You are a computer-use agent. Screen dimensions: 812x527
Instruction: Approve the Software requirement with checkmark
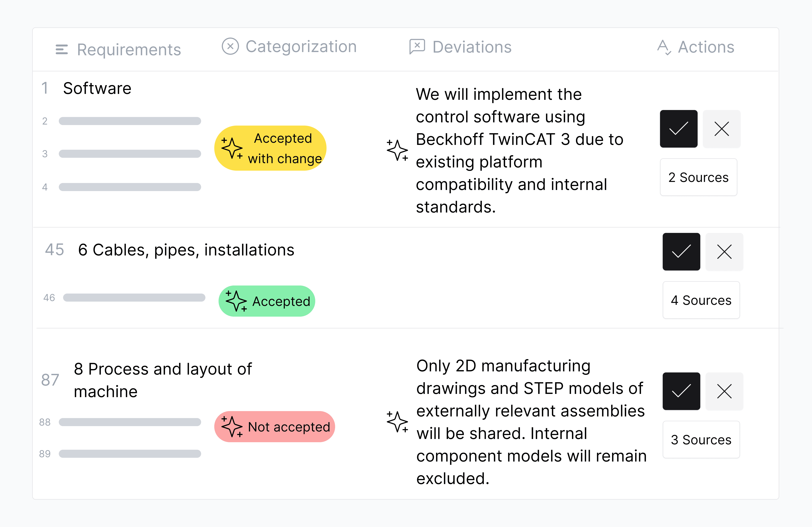click(678, 129)
